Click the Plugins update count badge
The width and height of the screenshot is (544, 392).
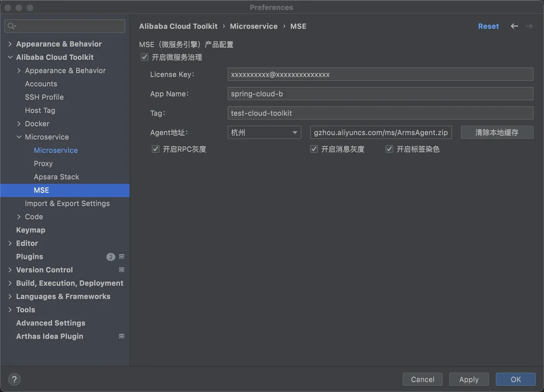(111, 257)
